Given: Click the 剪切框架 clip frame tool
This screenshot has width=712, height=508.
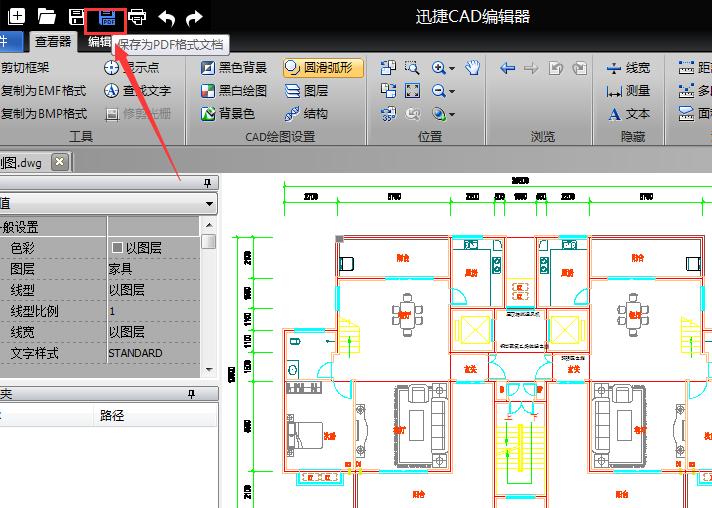Looking at the screenshot, I should point(25,68).
